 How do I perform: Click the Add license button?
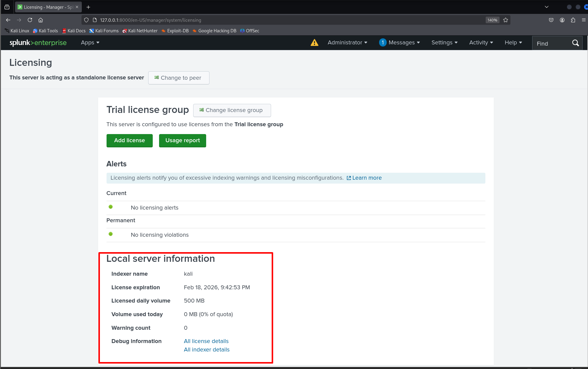click(x=129, y=140)
